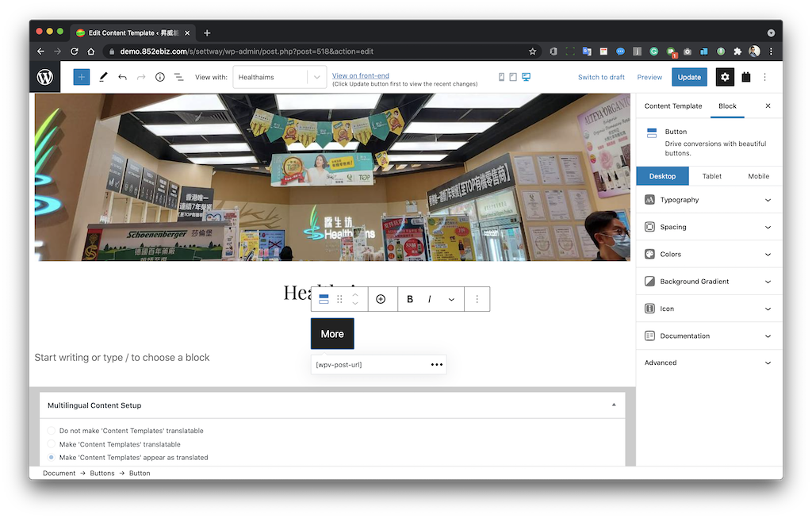Redo the last change

(141, 77)
